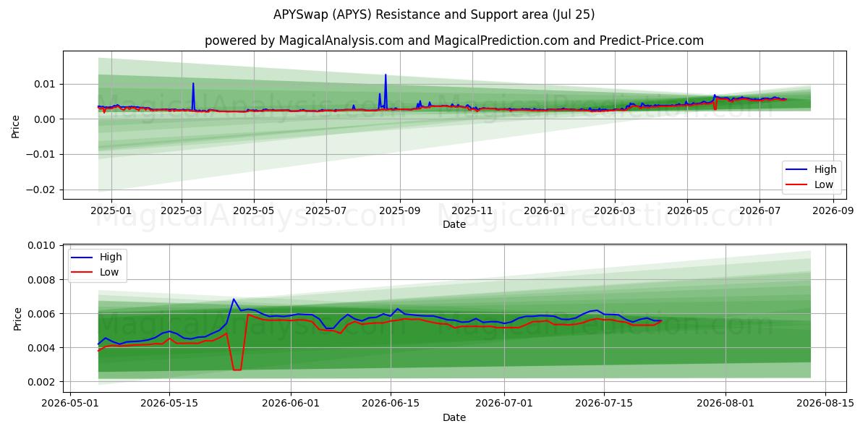Click the bottom chart x-axis label '2026-06-15'

pyautogui.click(x=391, y=403)
